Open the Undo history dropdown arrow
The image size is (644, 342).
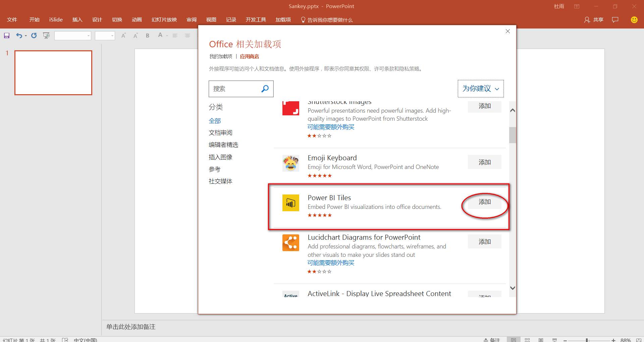26,36
